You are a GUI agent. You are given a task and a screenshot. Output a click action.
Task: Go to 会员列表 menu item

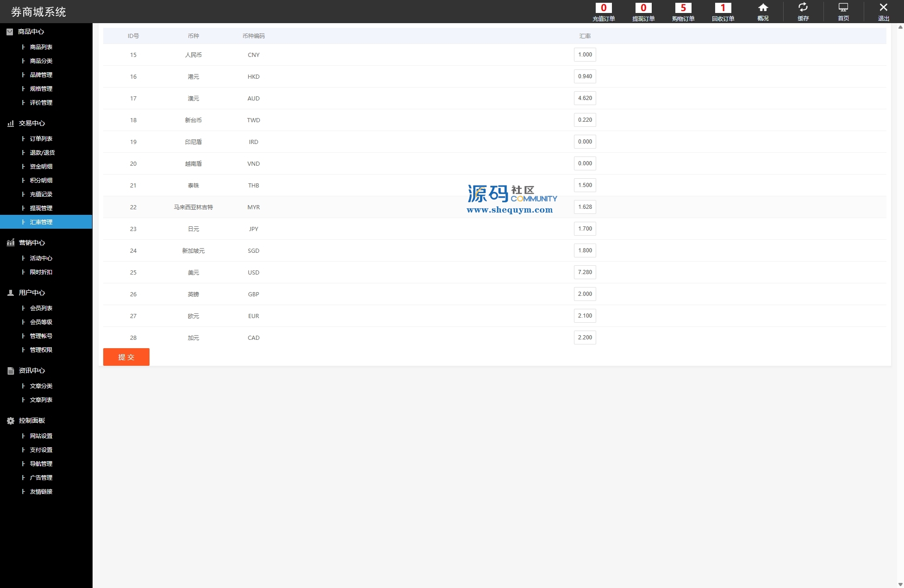pos(41,308)
